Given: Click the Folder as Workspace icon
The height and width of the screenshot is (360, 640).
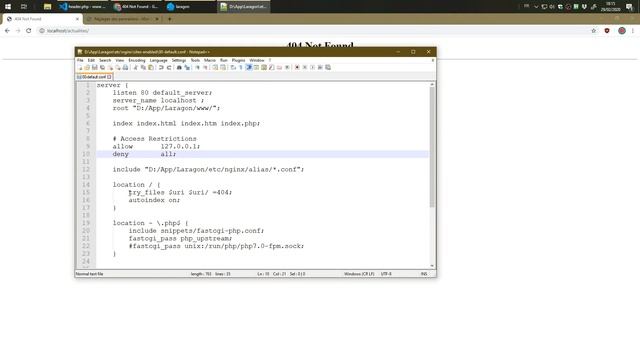Looking at the screenshot, I should (x=279, y=67).
